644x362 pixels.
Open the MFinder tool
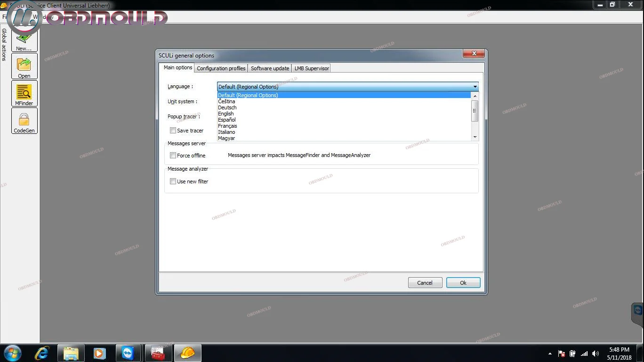click(24, 93)
